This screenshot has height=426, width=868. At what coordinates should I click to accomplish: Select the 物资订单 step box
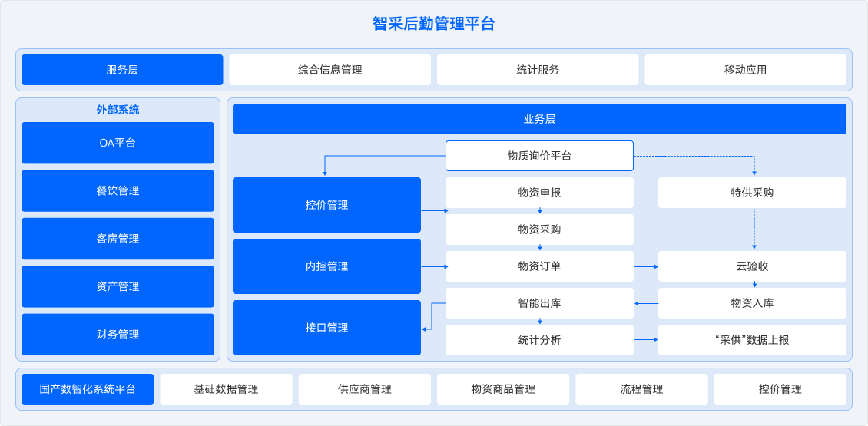click(539, 266)
